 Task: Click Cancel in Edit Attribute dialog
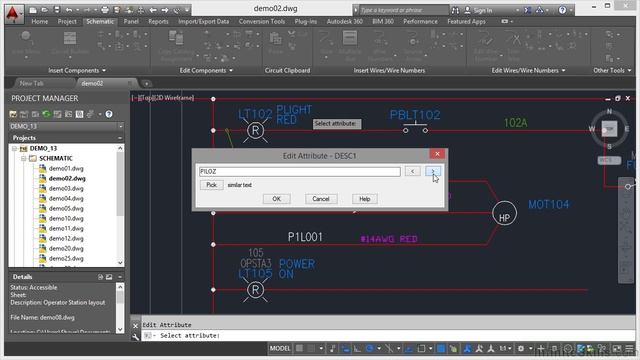(x=321, y=199)
